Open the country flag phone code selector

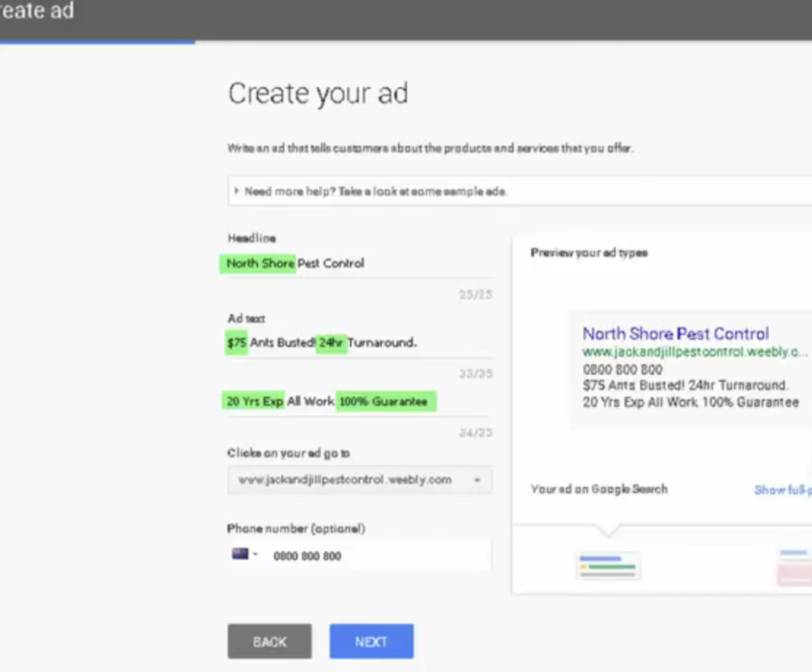point(244,555)
